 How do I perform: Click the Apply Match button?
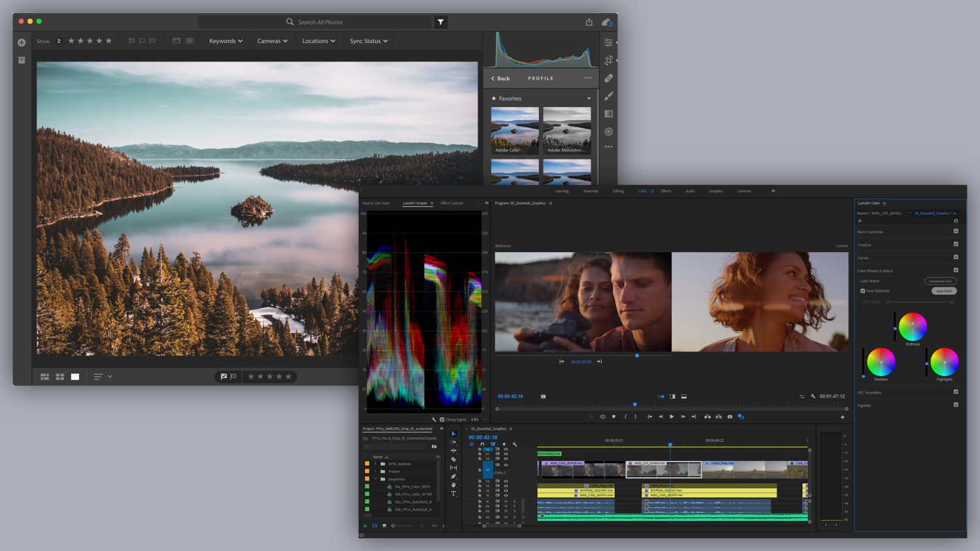click(x=943, y=291)
